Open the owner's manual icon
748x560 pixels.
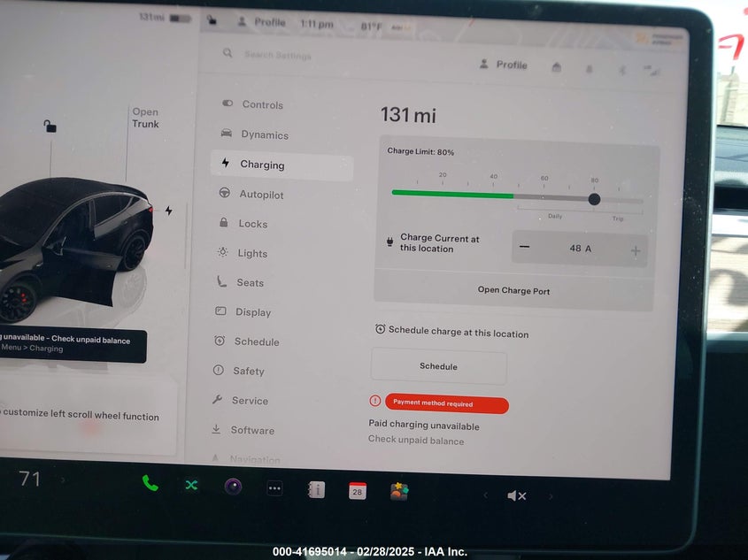pyautogui.click(x=316, y=489)
